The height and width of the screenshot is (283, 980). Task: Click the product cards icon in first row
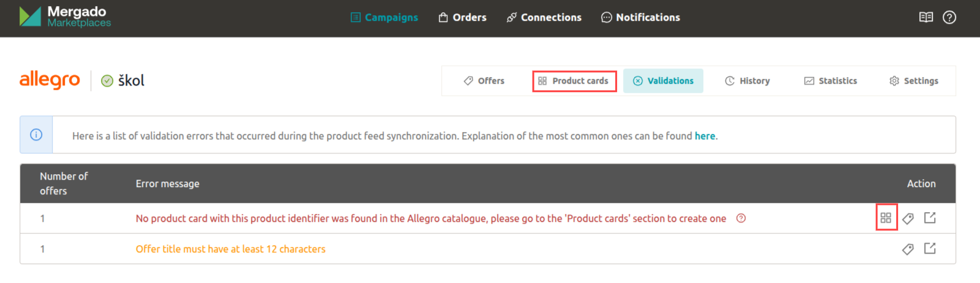tap(886, 218)
